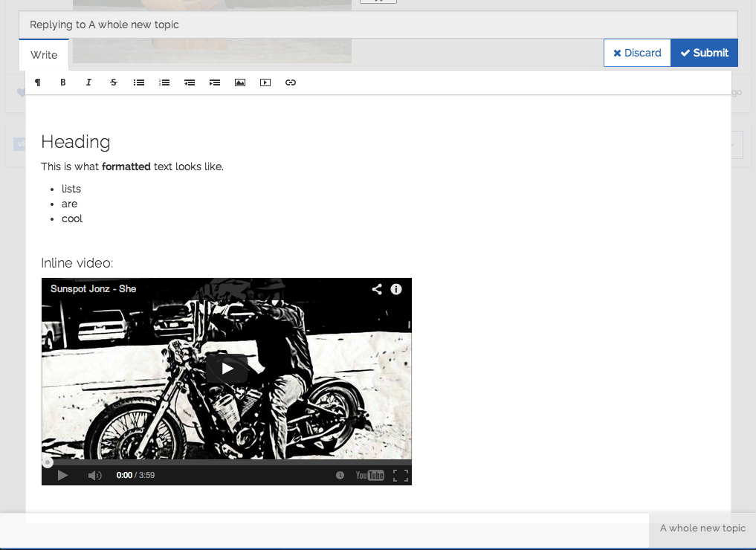
Task: Play the video with center play button
Action: tap(227, 369)
